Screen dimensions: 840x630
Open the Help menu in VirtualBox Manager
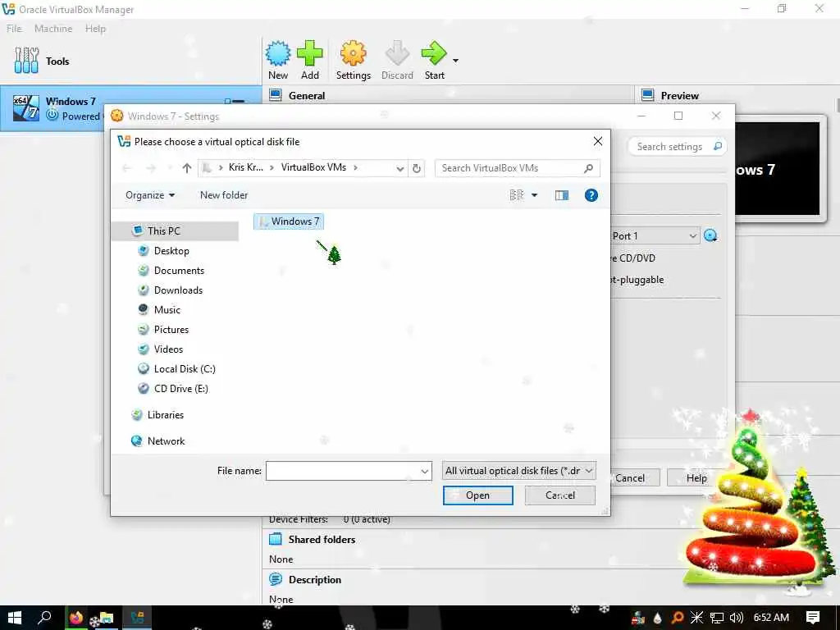pyautogui.click(x=95, y=29)
